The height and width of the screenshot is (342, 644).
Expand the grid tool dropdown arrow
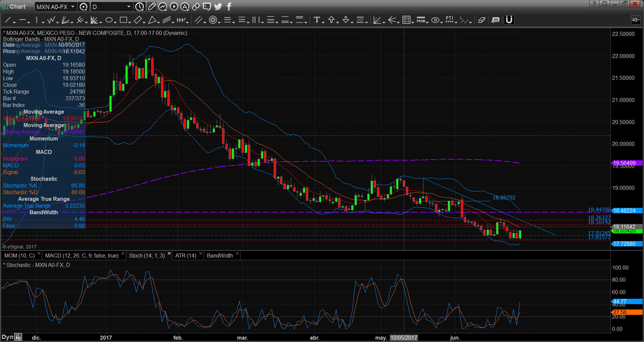tap(413, 22)
